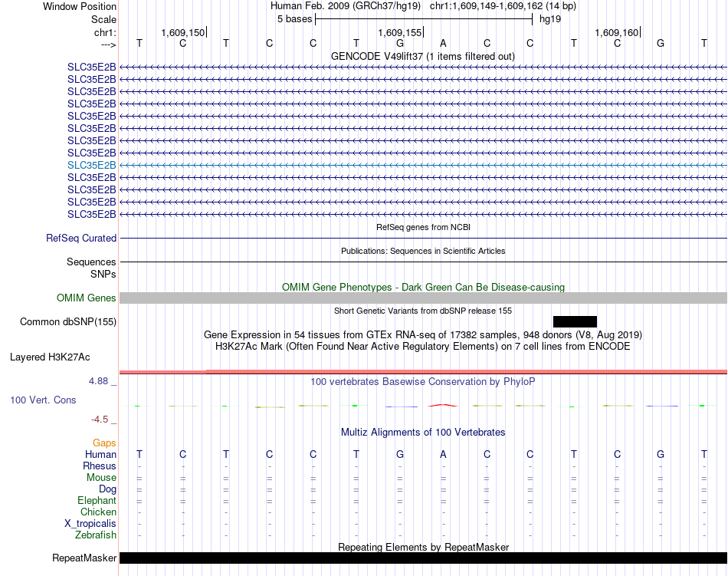This screenshot has width=728, height=576.
Task: Click the 'Dog' species label
Action: point(107,489)
